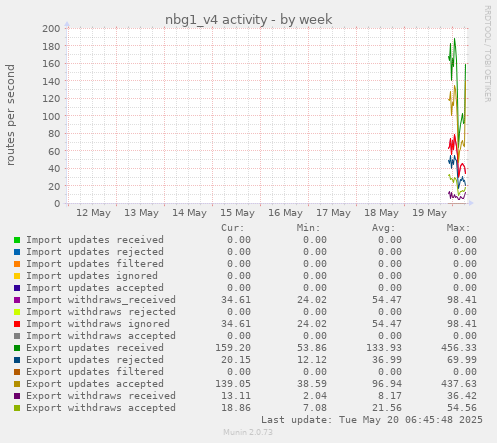Click the 'Import updates filtered' orange color swatch
This screenshot has width=497, height=443.
tap(17, 264)
